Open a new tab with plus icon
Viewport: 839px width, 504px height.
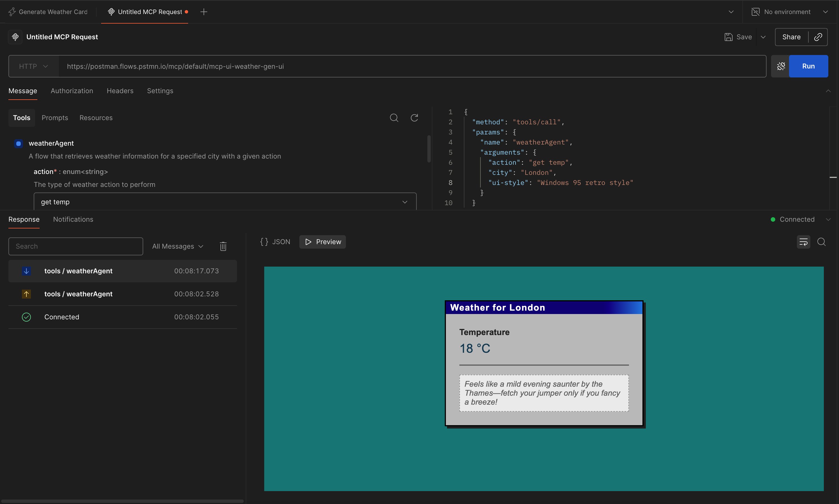[x=204, y=12]
